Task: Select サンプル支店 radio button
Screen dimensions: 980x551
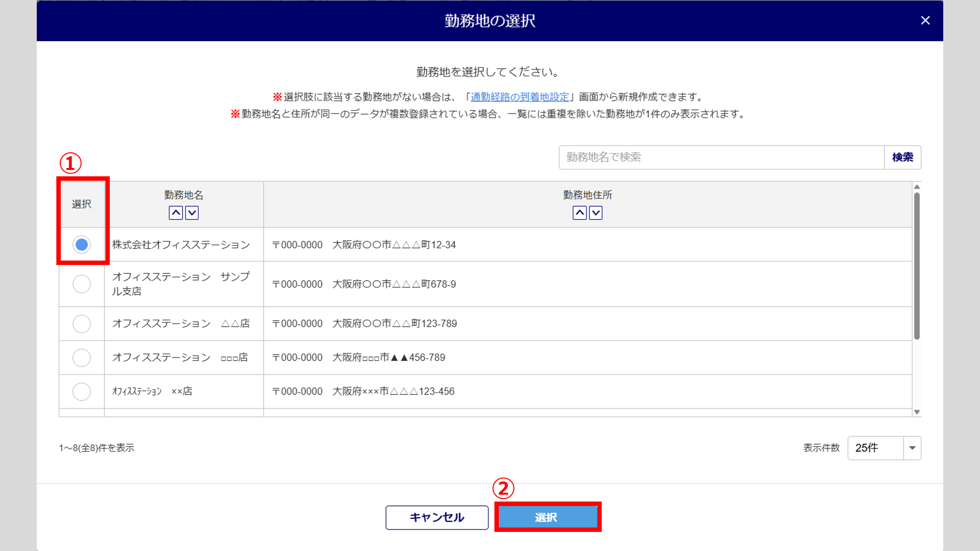Action: point(82,284)
